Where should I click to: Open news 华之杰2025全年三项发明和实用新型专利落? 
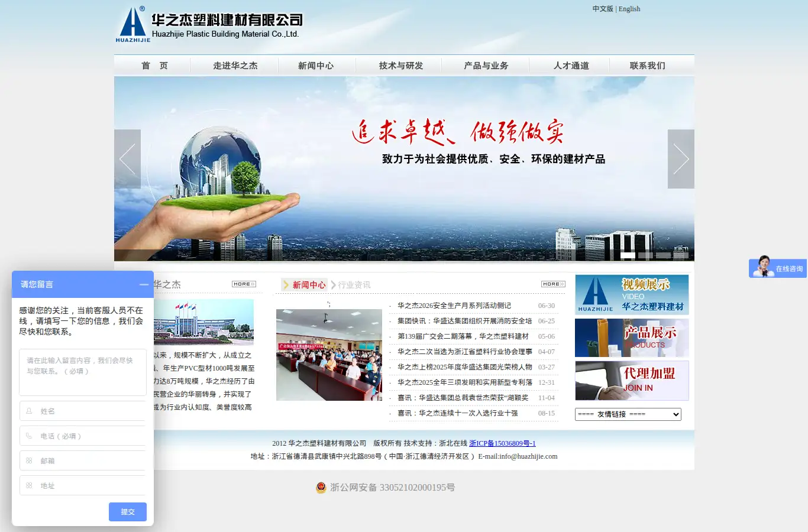click(465, 382)
